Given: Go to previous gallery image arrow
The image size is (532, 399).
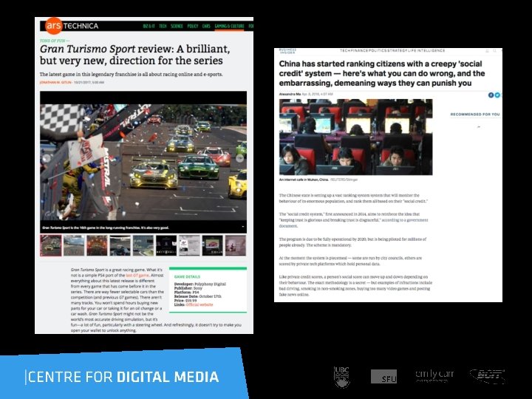Looking at the screenshot, I should [x=46, y=158].
